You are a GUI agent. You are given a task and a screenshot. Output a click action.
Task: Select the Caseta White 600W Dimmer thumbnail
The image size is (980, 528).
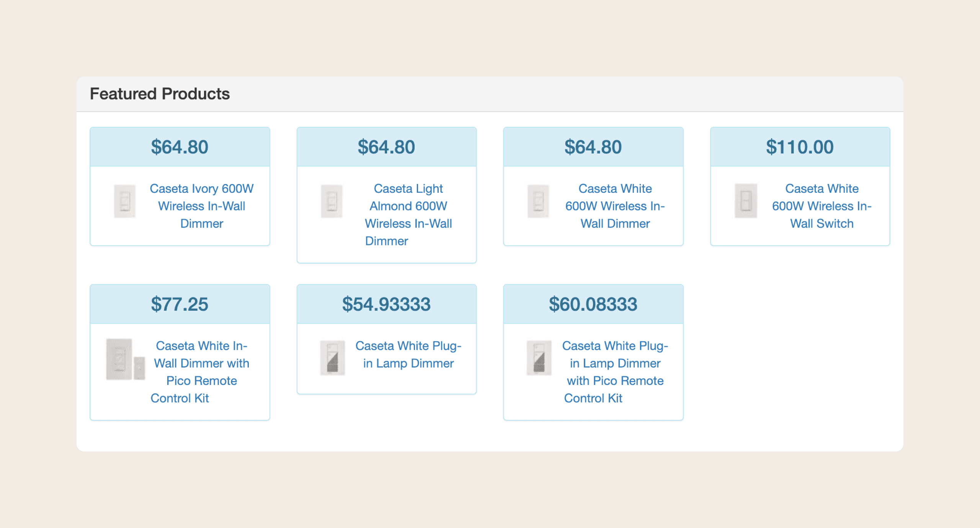coord(538,201)
